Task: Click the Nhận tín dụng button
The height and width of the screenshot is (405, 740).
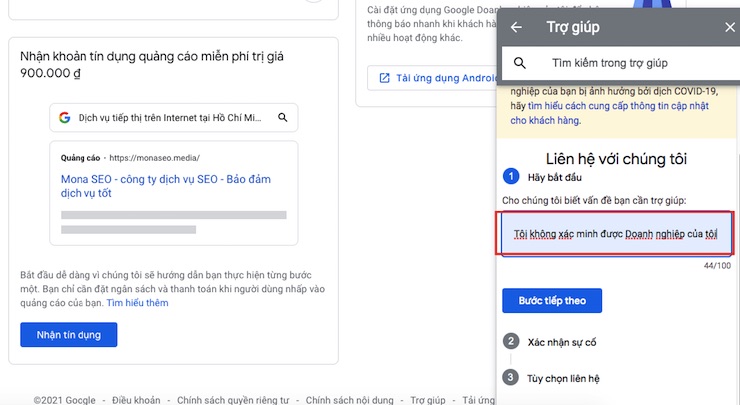Action: (x=68, y=335)
